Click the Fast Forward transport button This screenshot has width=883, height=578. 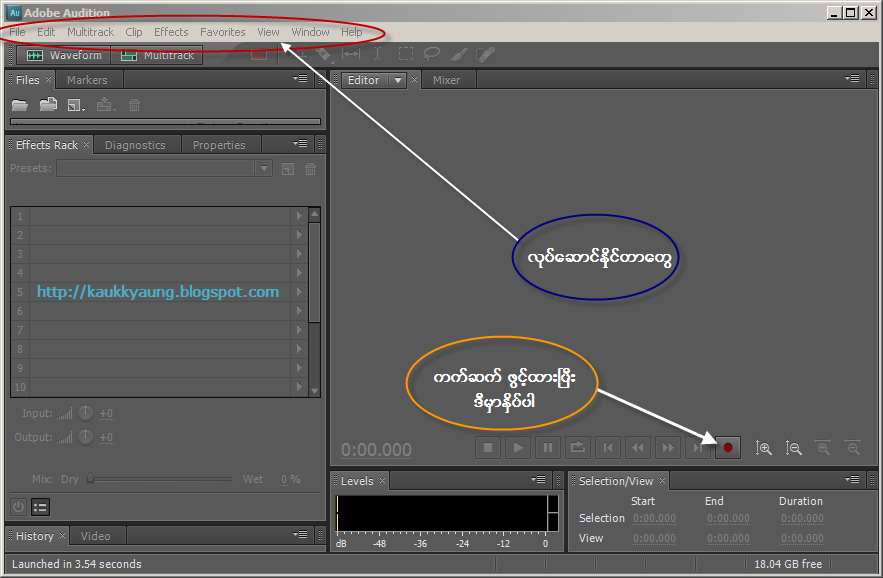(668, 448)
